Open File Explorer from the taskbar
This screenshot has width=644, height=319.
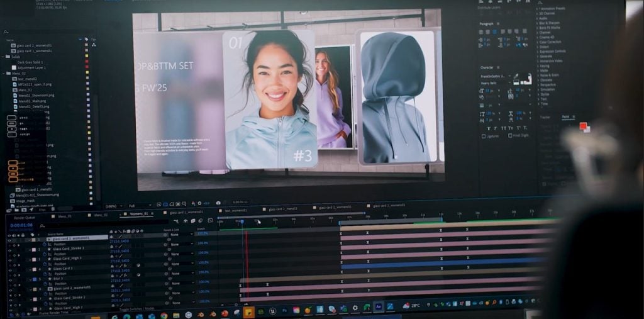(x=176, y=316)
